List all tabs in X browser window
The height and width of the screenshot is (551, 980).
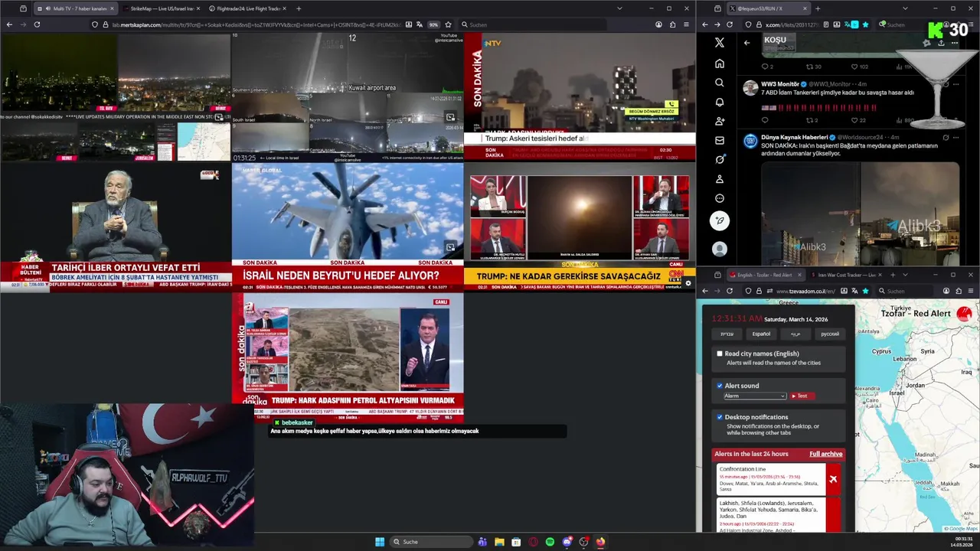(x=905, y=8)
